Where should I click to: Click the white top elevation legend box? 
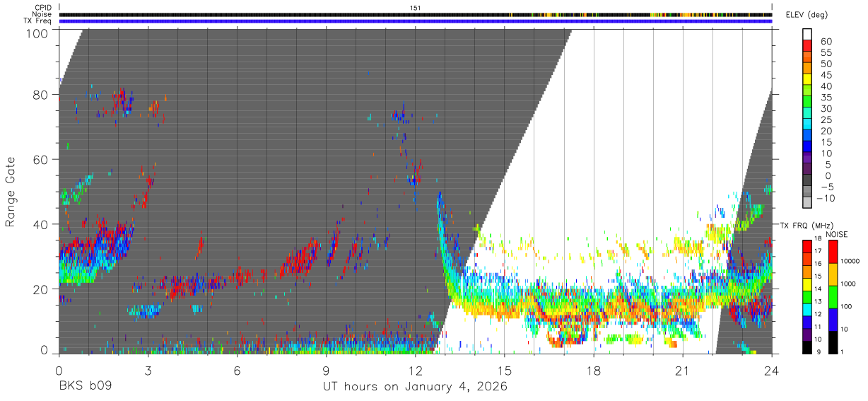click(807, 35)
